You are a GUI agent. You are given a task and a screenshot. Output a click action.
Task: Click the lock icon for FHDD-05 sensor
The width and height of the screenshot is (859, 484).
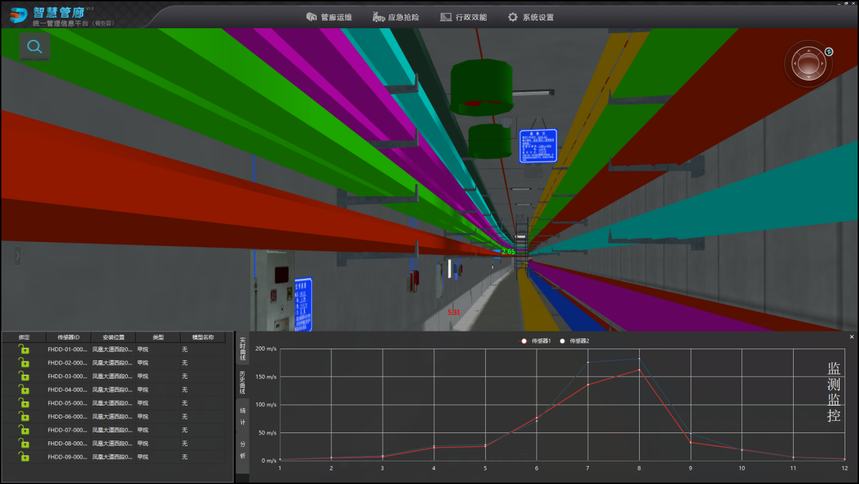tap(24, 403)
